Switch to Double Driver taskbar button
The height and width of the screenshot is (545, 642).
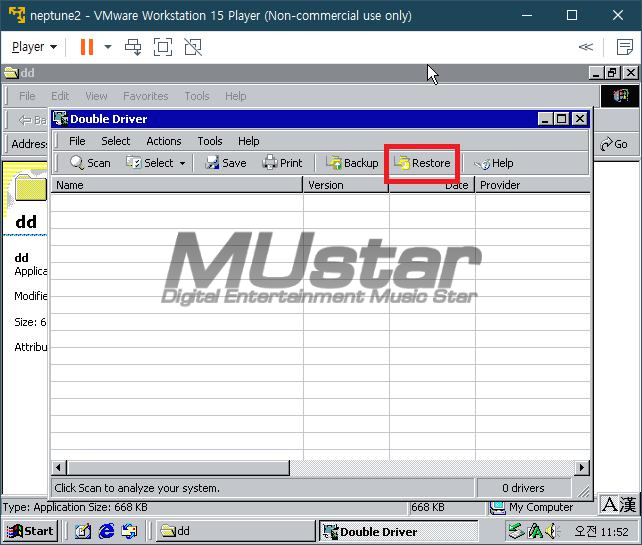click(x=399, y=531)
